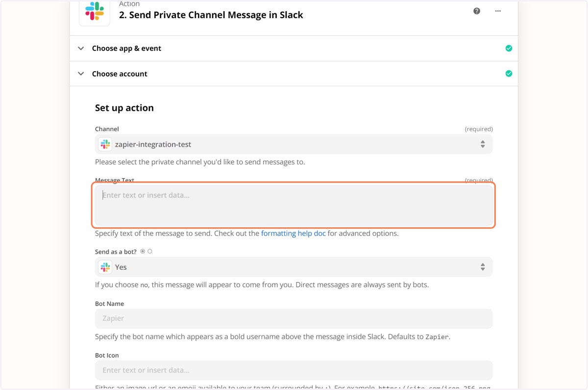Image resolution: width=588 pixels, height=390 pixels.
Task: Click the Bot Icon label
Action: point(107,355)
